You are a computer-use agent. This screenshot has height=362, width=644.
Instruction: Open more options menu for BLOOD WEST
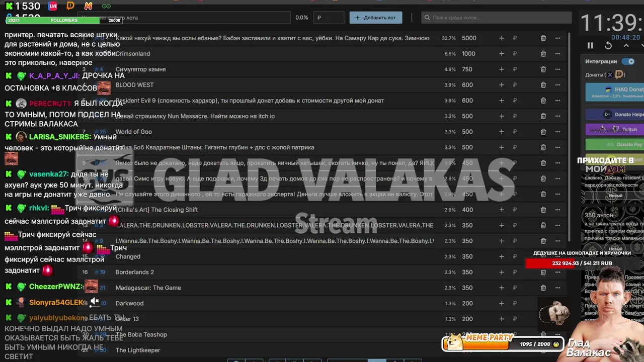click(557, 85)
